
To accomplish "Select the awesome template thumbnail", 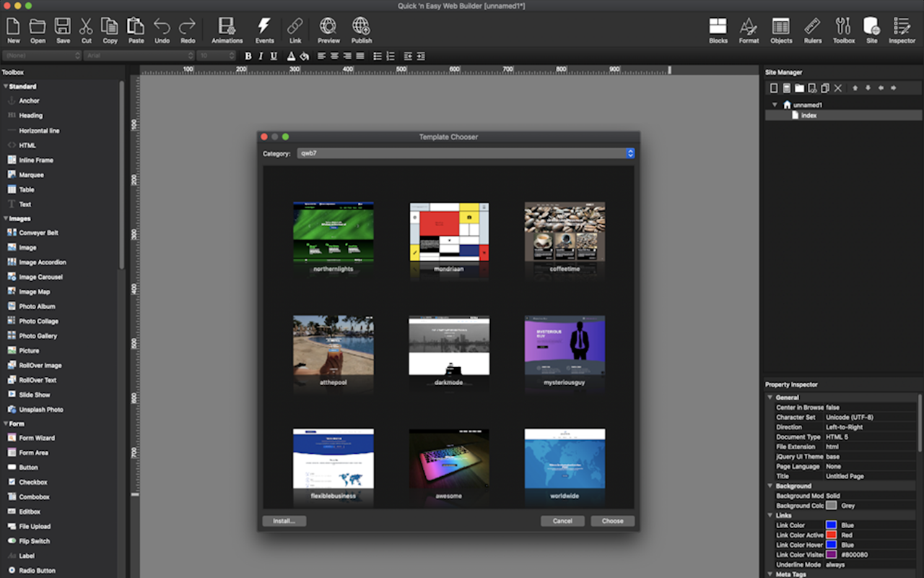I will pyautogui.click(x=449, y=459).
